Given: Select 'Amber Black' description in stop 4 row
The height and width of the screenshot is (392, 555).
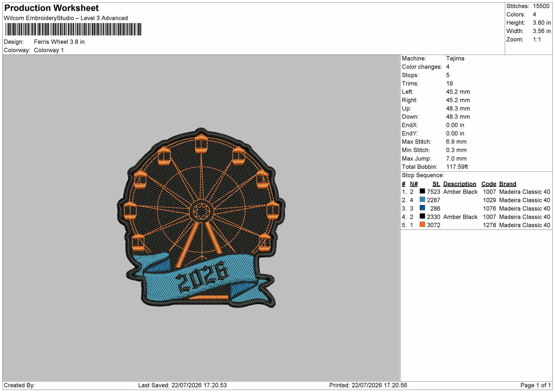Looking at the screenshot, I should coord(460,217).
